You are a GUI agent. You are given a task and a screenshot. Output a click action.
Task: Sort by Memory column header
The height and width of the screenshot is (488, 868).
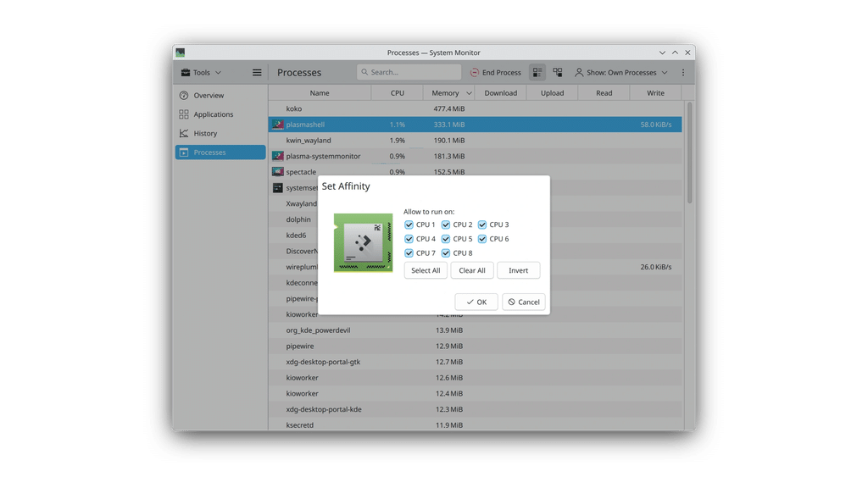tap(448, 93)
